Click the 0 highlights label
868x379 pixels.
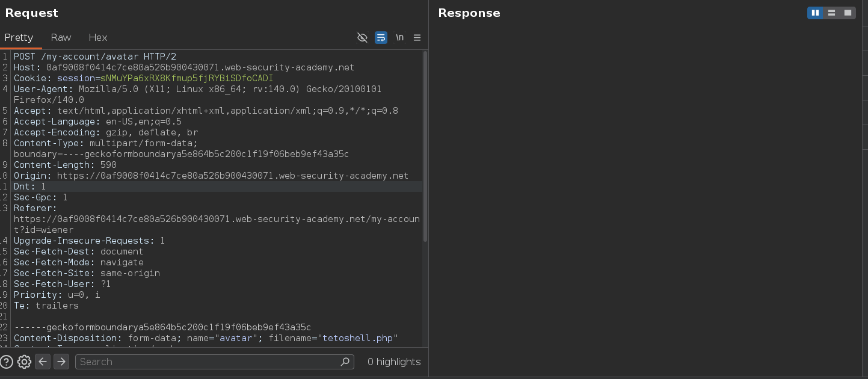(x=394, y=362)
